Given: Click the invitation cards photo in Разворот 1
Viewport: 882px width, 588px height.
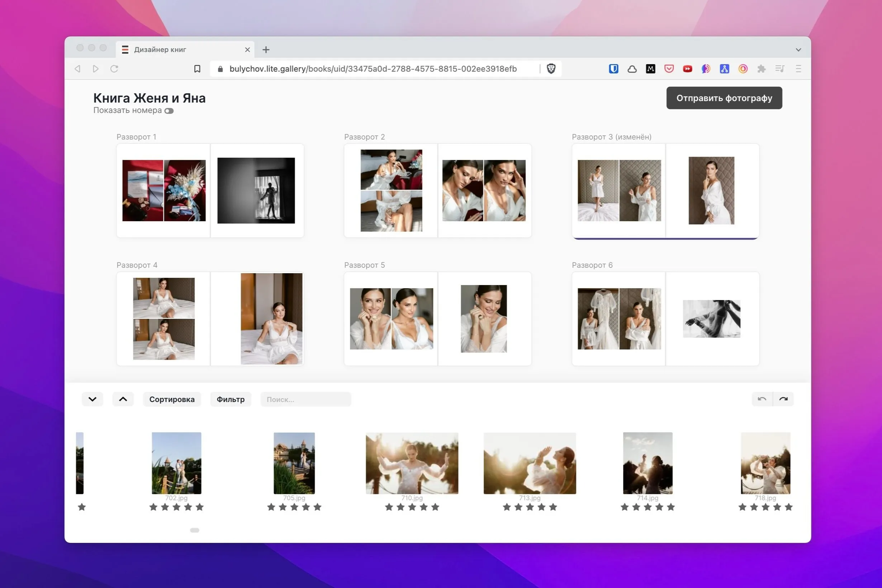Looking at the screenshot, I should tap(143, 190).
